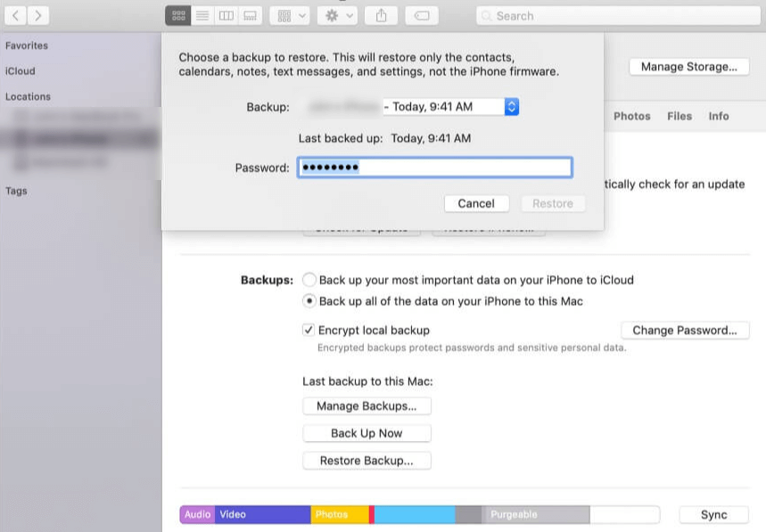
Task: Switch to the Files tab
Action: 680,116
